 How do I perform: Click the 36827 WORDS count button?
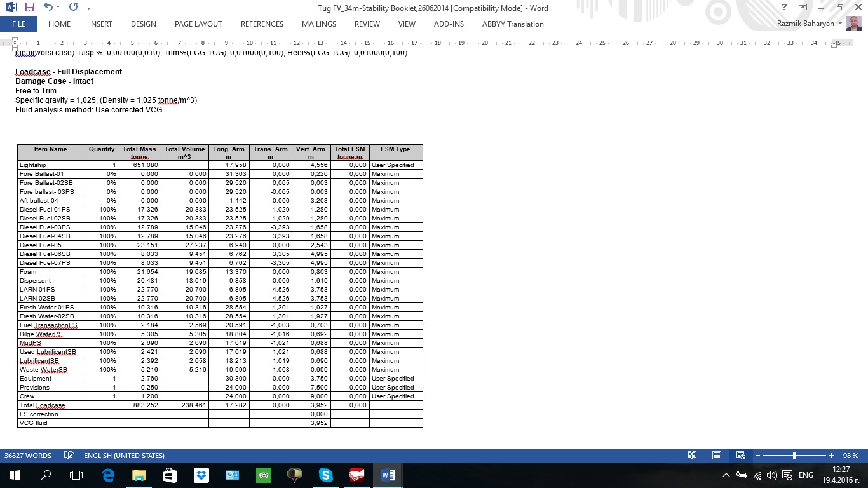pyautogui.click(x=28, y=456)
